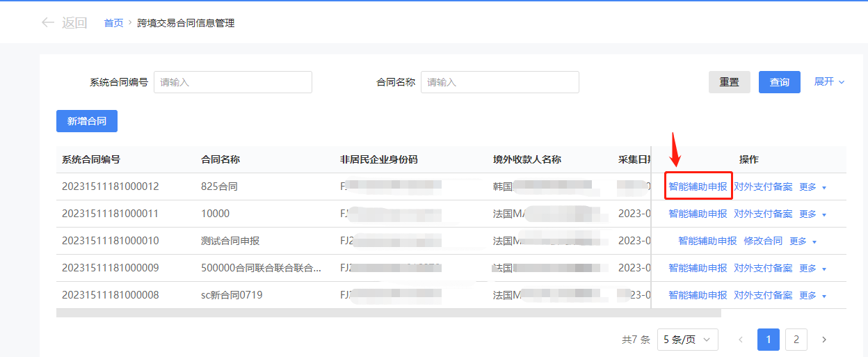The width and height of the screenshot is (868, 357).
Task: Go to page 2 in pagination
Action: pyautogui.click(x=796, y=340)
